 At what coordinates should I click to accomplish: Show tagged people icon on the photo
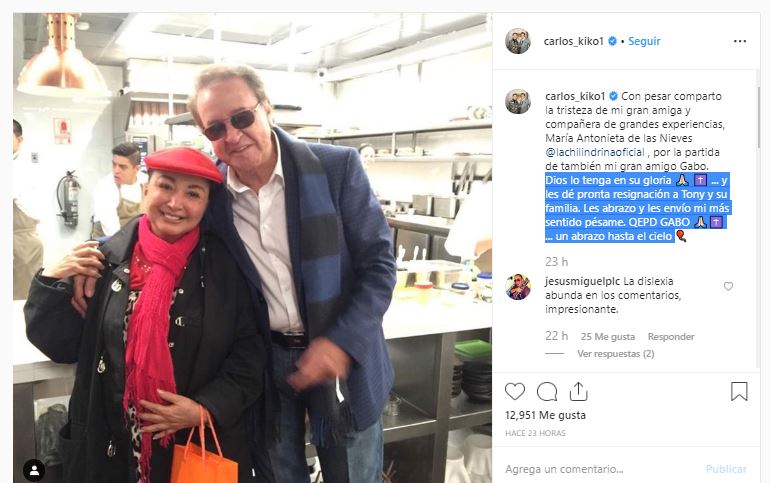point(34,471)
